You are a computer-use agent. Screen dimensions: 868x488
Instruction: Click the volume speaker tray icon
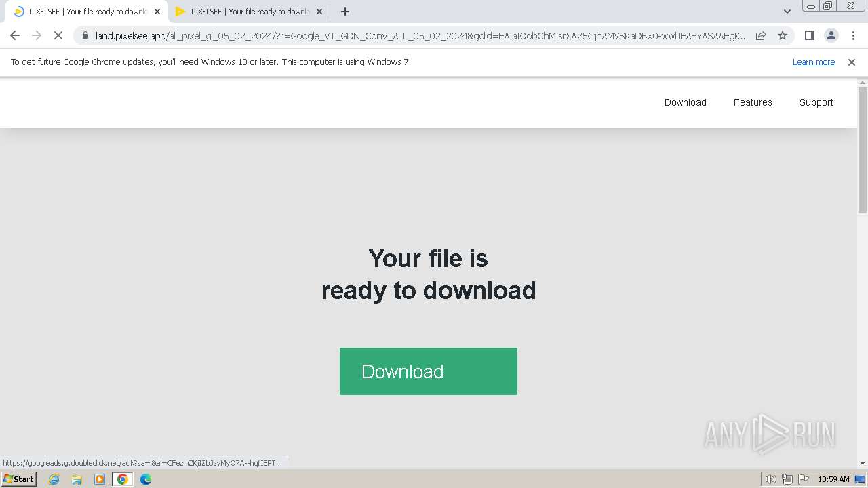(x=770, y=479)
